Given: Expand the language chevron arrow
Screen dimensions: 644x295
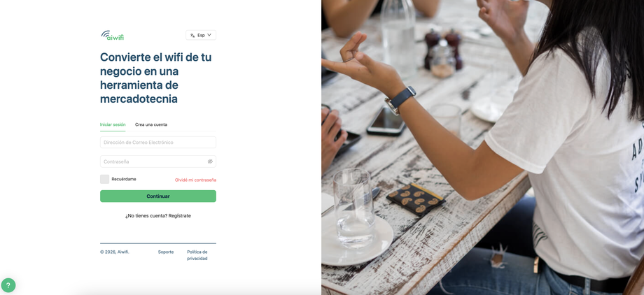Looking at the screenshot, I should [x=209, y=35].
